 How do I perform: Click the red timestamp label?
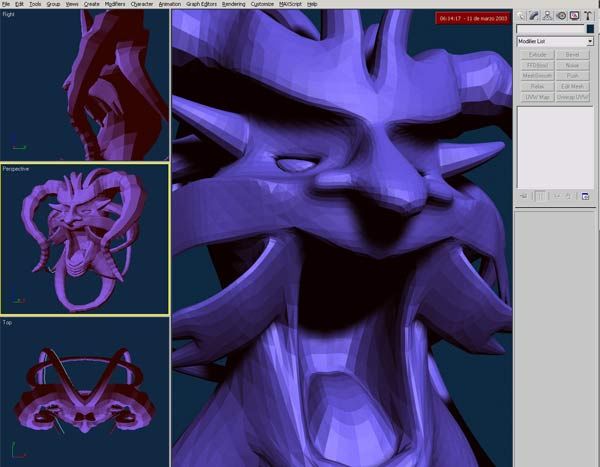pyautogui.click(x=473, y=18)
